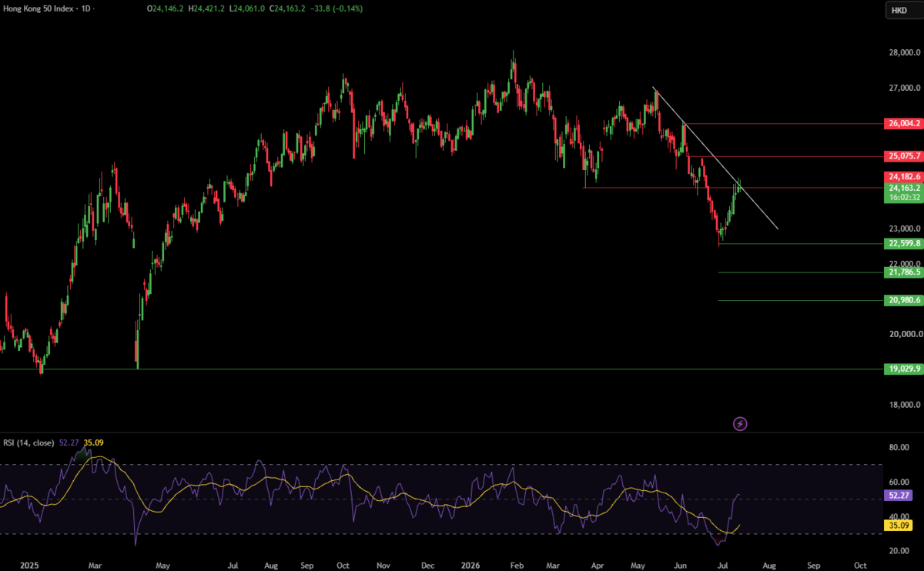Select the 22,599.8 green support label
This screenshot has width=924, height=571.
click(904, 243)
